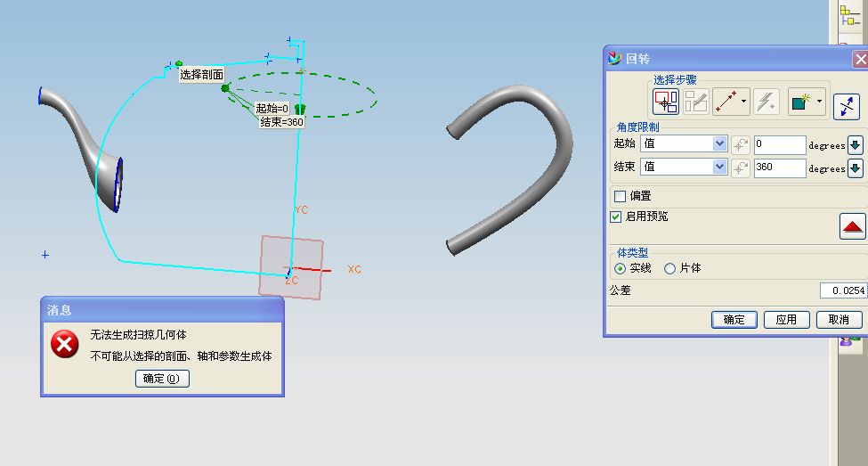Click the 无法生成扫掠几何体 error text
Viewport: 868px width, 466px height.
138,335
